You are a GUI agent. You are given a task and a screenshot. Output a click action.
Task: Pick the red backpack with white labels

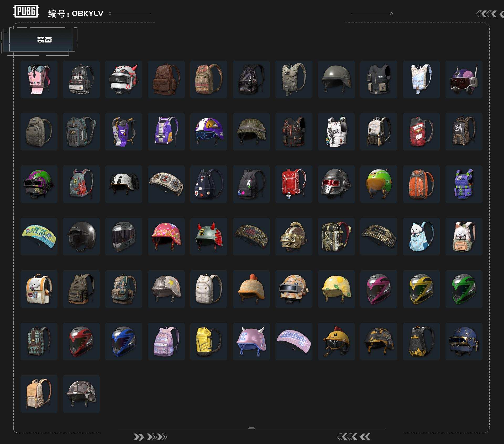click(421, 132)
